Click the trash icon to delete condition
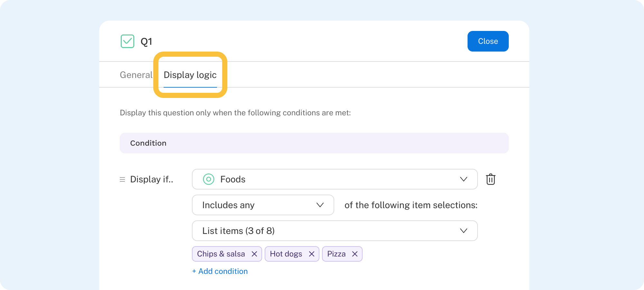644x290 pixels. click(490, 179)
